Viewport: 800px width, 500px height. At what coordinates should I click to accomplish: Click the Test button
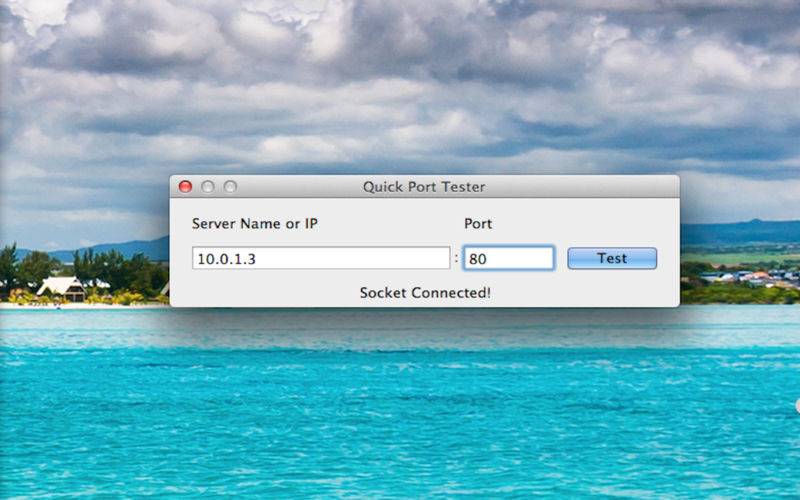(x=612, y=258)
